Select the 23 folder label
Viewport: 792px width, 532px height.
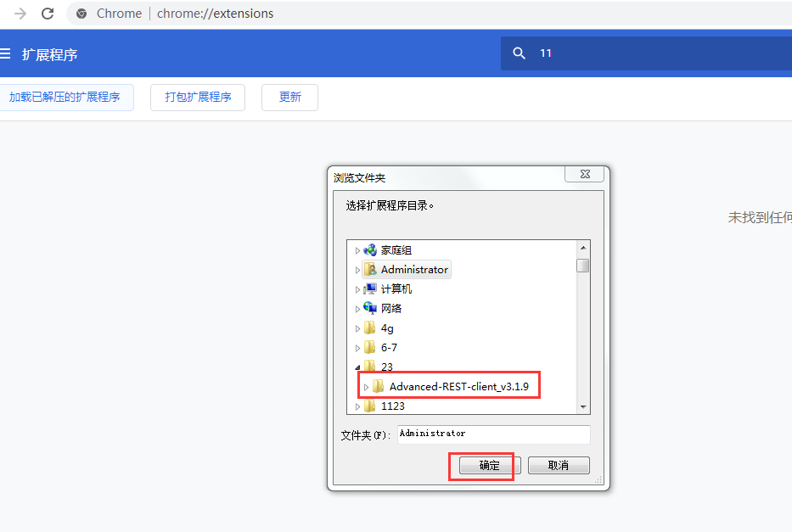pyautogui.click(x=387, y=367)
